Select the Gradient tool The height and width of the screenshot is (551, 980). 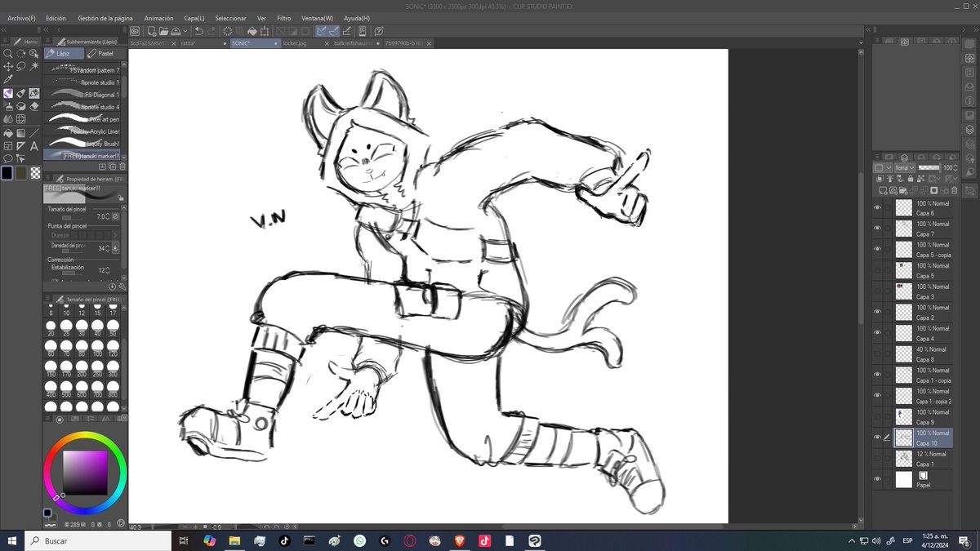pyautogui.click(x=21, y=131)
